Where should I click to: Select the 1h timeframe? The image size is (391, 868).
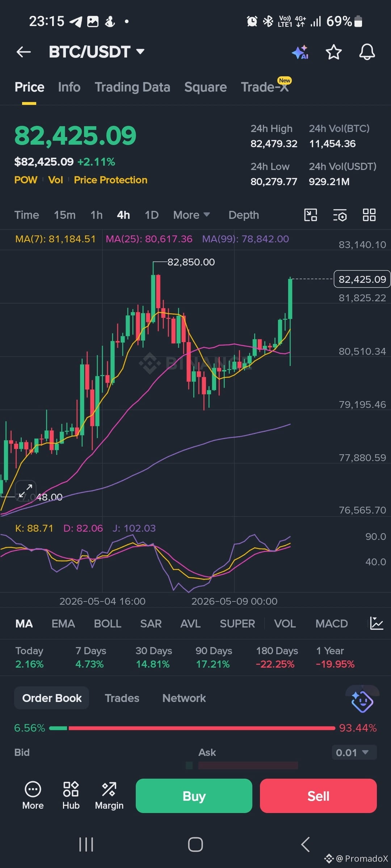[97, 215]
